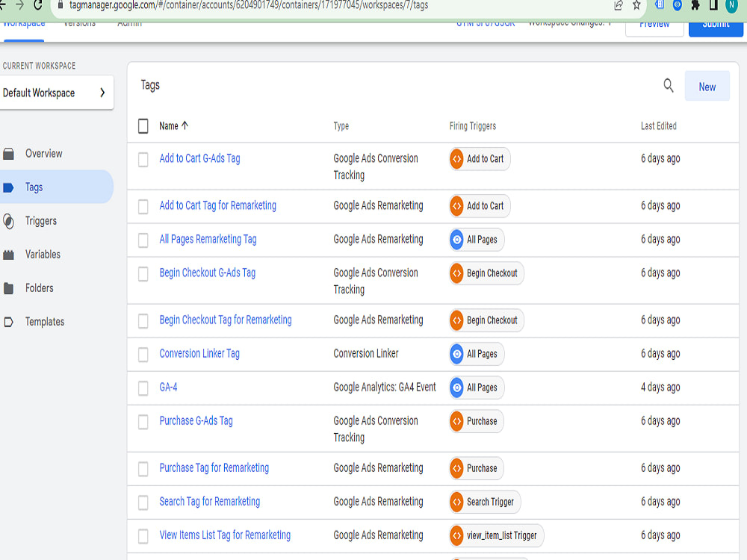Open the Folders section
Image resolution: width=747 pixels, height=560 pixels.
(39, 288)
